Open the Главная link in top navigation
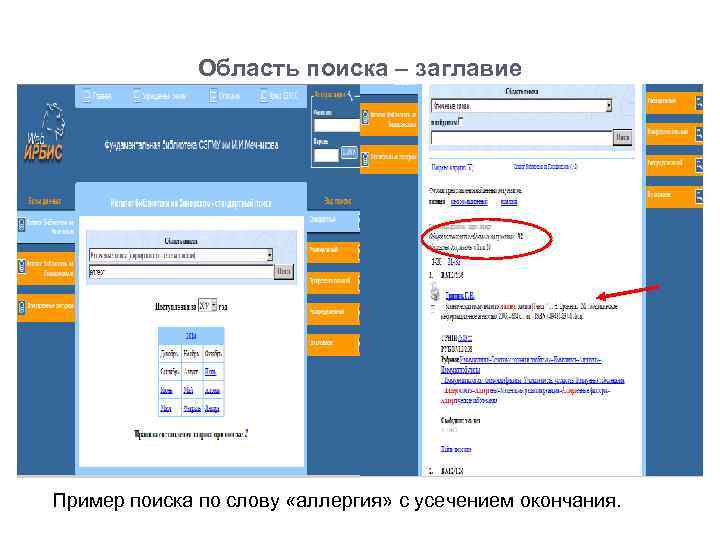 [x=102, y=96]
